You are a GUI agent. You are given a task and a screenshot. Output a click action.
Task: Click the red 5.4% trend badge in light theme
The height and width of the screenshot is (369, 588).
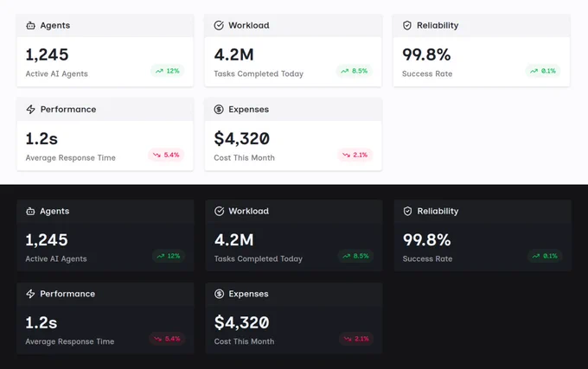coord(166,155)
